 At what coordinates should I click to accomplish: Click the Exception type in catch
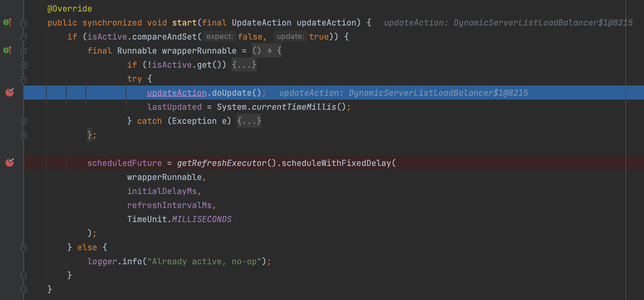[194, 121]
